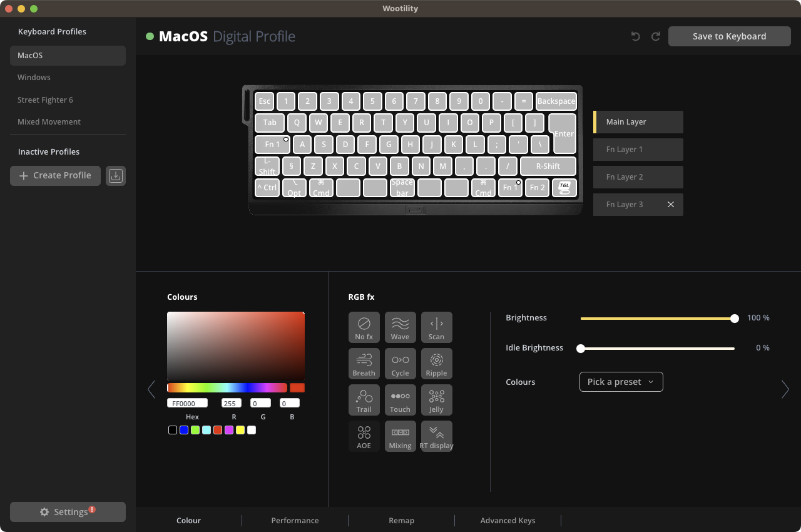Screen dimensions: 801x532
Task: Click the Hex colour input field
Action: pyautogui.click(x=187, y=404)
